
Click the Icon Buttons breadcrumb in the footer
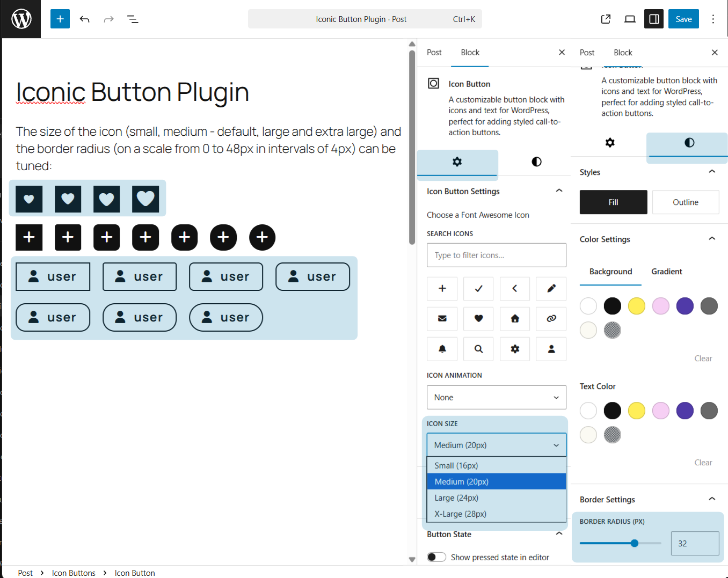point(74,573)
